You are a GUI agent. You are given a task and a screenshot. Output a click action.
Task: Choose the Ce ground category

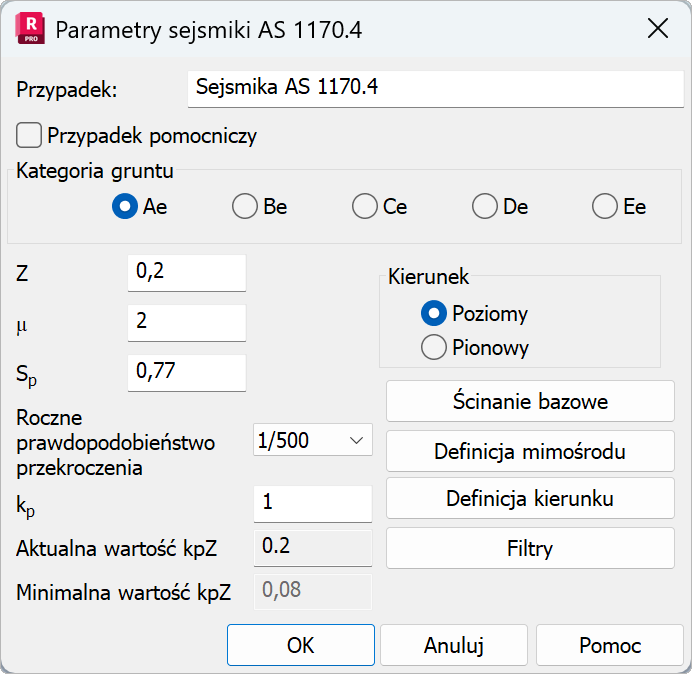tap(365, 207)
